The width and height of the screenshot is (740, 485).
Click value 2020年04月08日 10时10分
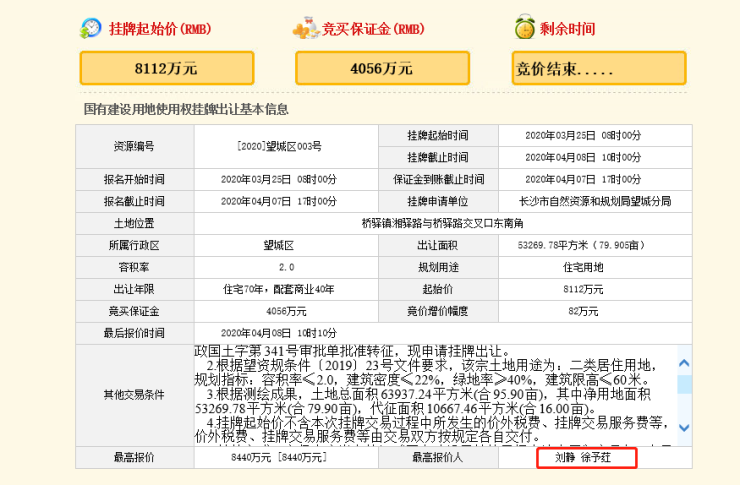(279, 333)
